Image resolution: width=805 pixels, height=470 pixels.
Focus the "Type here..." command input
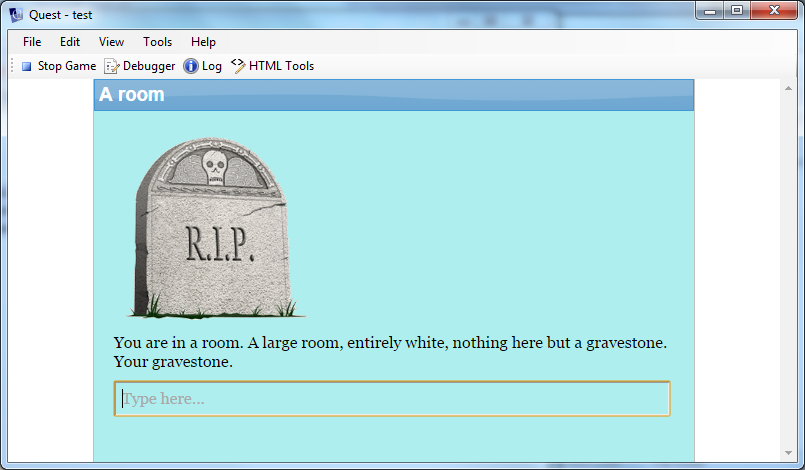(x=392, y=399)
